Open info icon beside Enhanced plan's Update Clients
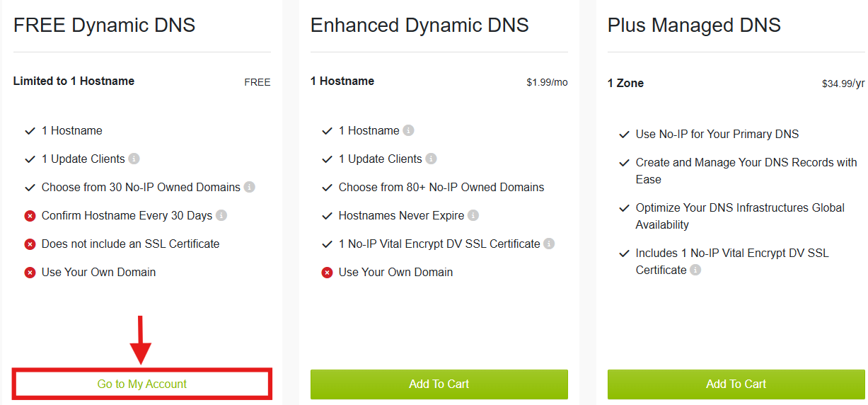The height and width of the screenshot is (405, 868). (x=432, y=159)
